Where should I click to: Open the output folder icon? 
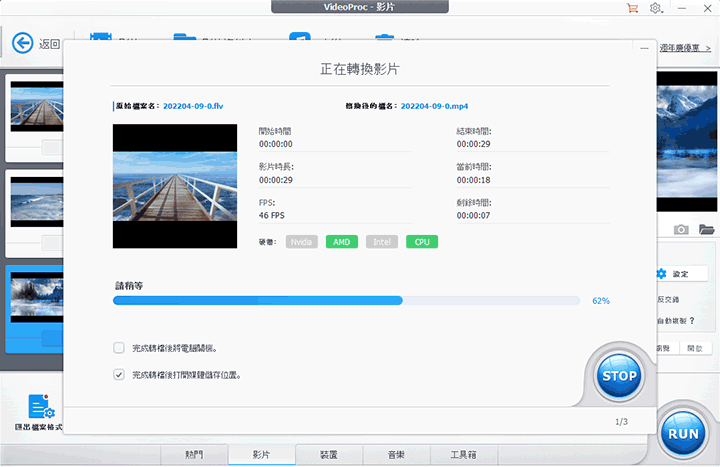tap(706, 229)
